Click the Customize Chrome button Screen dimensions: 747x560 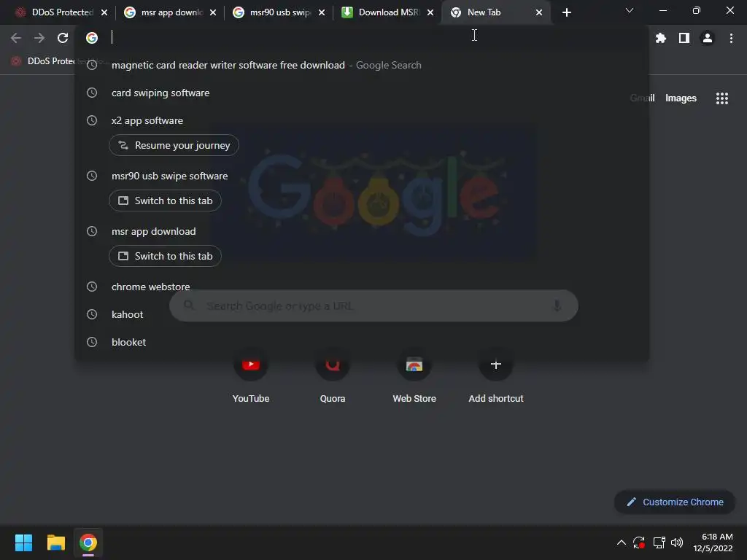point(675,502)
